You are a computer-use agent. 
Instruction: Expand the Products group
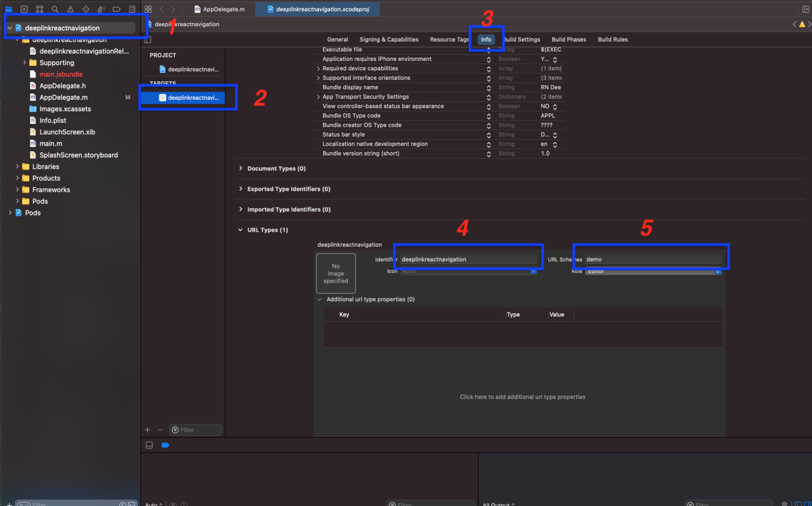point(17,178)
